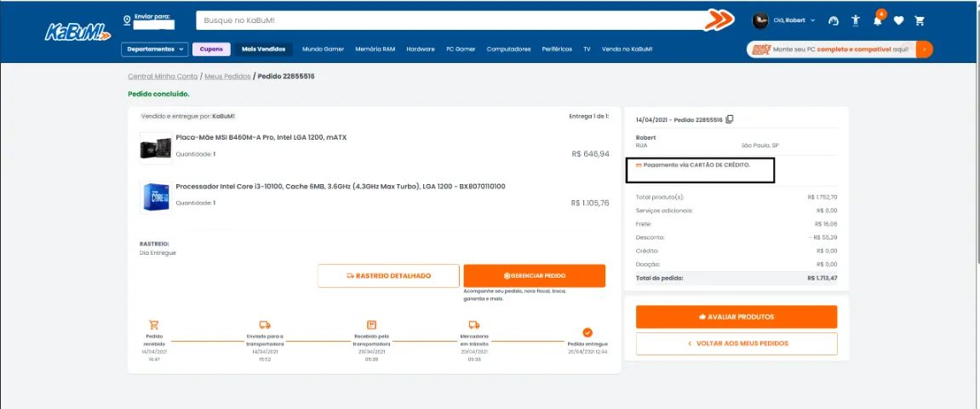Expand the Departamentos dropdown
980x409 pixels.
click(154, 49)
